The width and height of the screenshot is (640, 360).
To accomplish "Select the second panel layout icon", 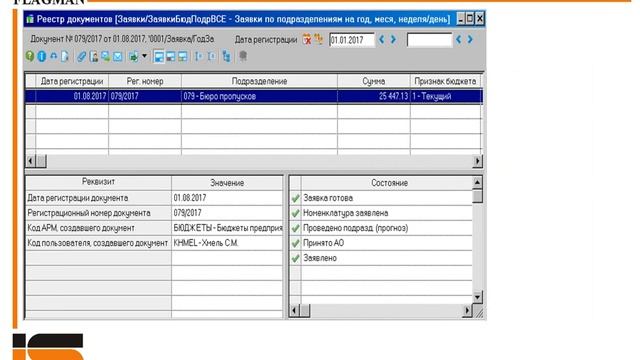I will [171, 56].
